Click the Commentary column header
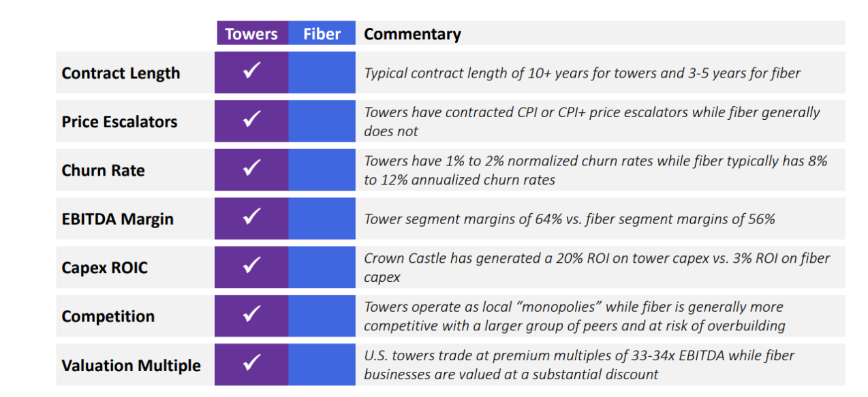 (412, 34)
